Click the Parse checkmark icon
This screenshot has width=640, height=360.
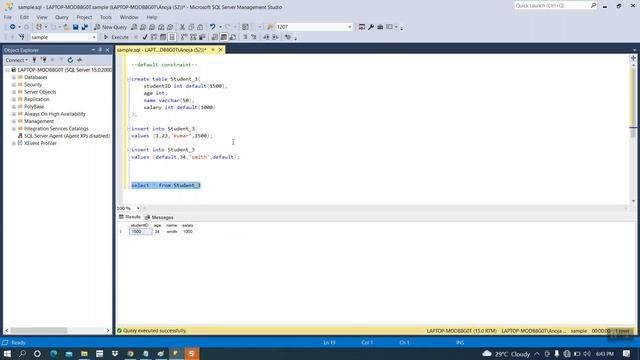tap(145, 37)
